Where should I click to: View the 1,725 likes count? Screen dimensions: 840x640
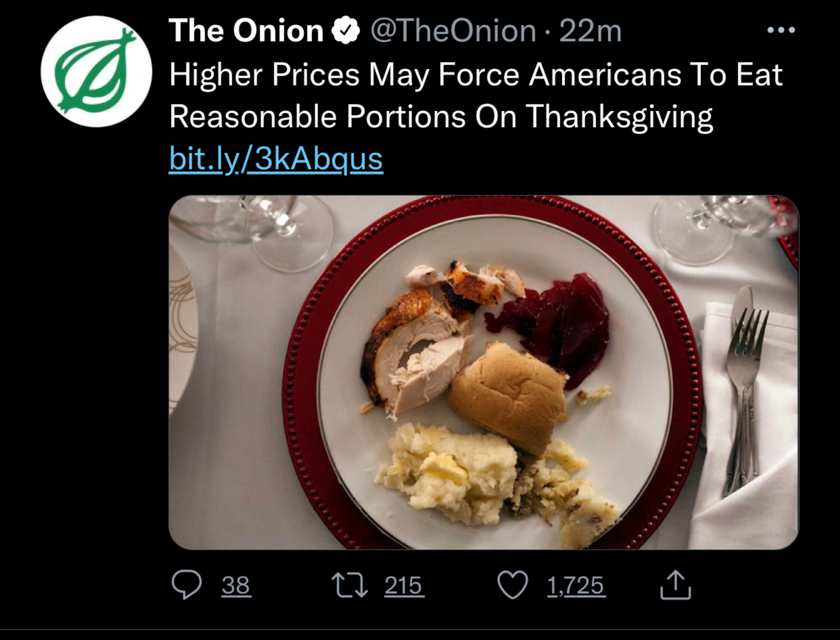pyautogui.click(x=575, y=585)
